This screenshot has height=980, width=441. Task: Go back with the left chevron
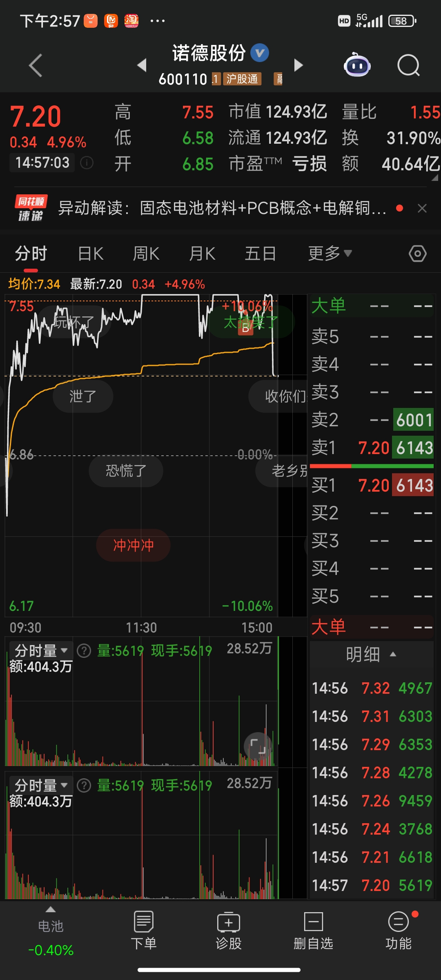(x=36, y=65)
